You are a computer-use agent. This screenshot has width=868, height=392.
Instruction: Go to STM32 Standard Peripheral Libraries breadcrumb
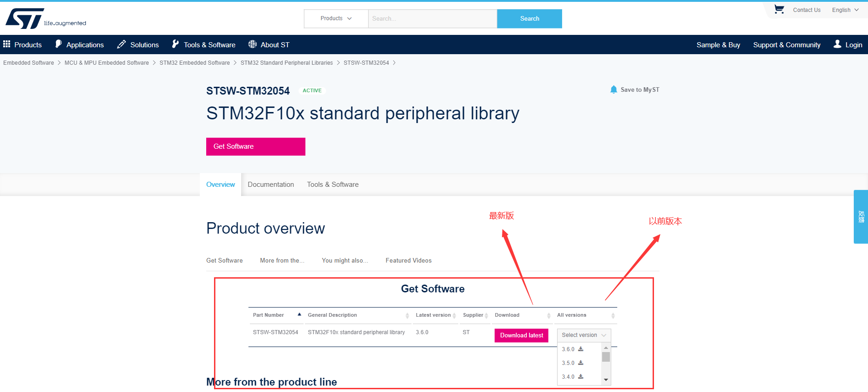[287, 63]
